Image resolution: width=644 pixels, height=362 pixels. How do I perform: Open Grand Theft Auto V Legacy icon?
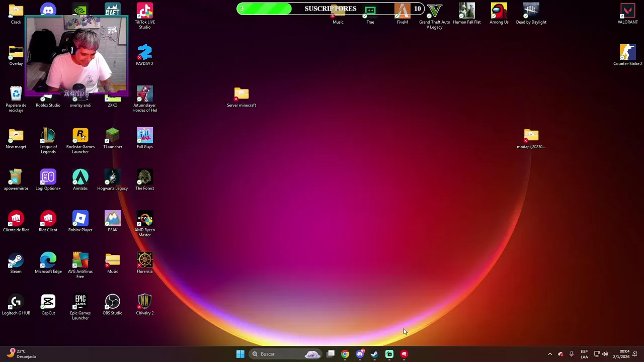[x=435, y=16]
